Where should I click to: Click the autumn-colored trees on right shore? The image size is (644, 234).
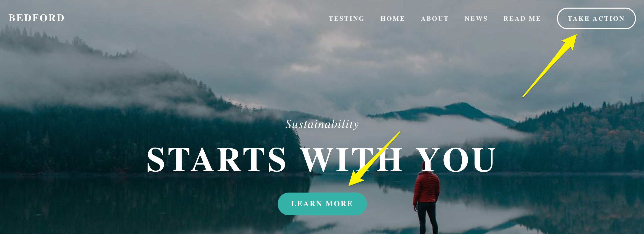pos(582,142)
